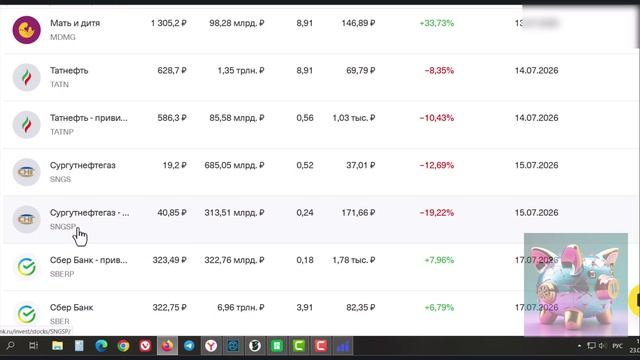Click the piggy bank picture overlay
Screen dimensions: 640x360
(576, 284)
